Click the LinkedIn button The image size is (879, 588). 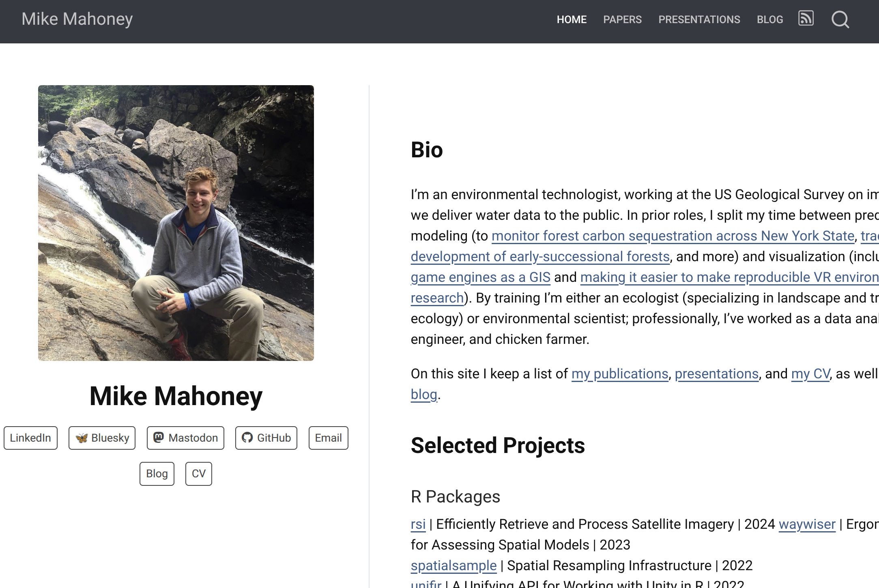(30, 438)
